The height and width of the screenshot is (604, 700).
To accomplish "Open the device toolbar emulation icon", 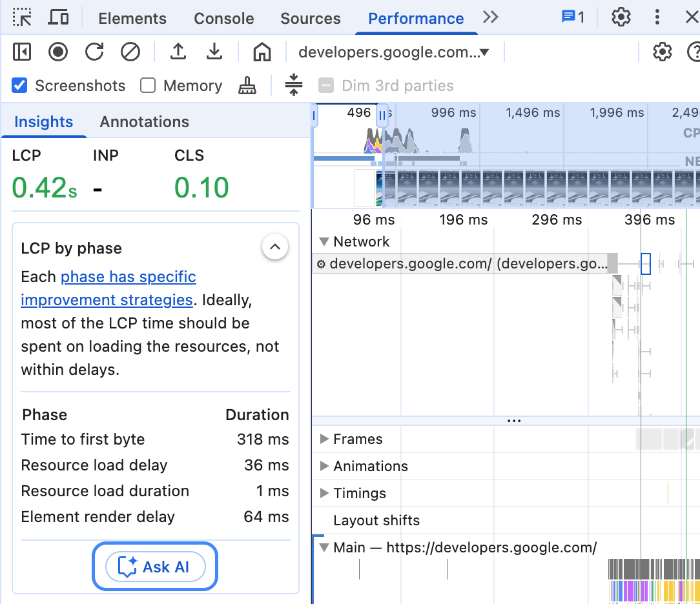I will pyautogui.click(x=58, y=17).
